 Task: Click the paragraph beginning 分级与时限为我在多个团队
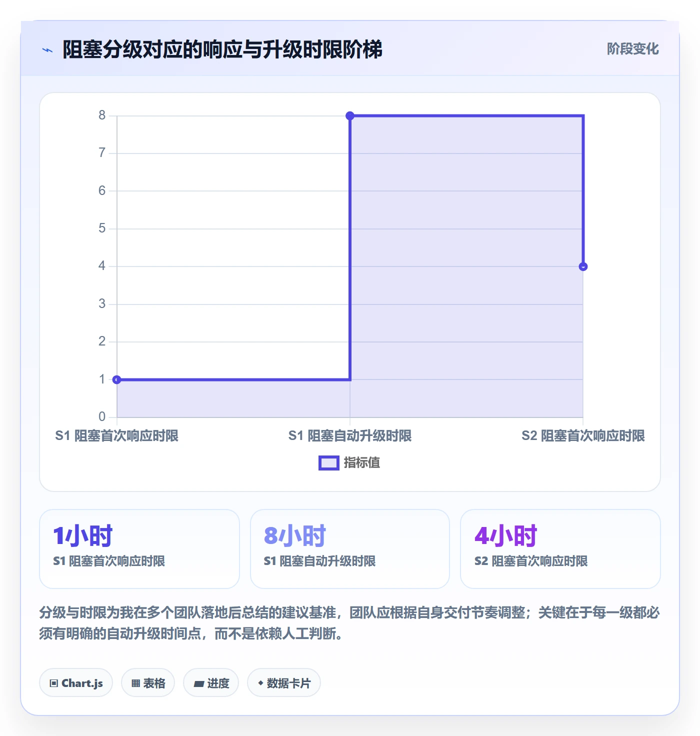[x=349, y=623]
